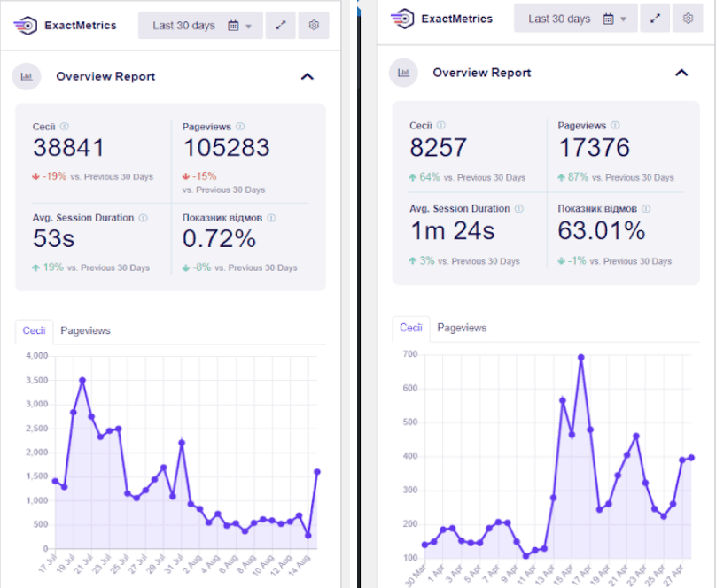
Task: Open settings gear in the right ExactMetrics panel
Action: click(689, 19)
